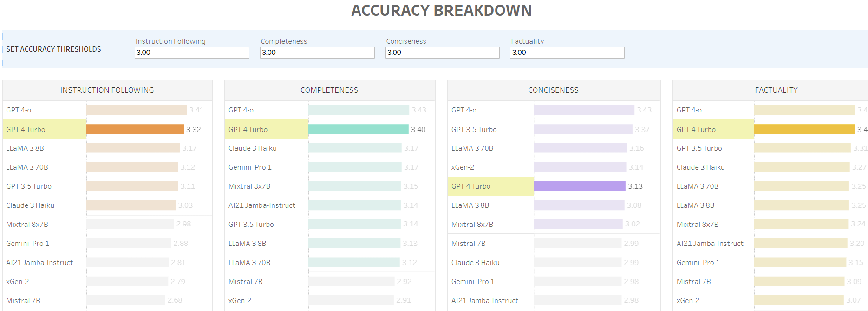
Task: Click GPT 3.5 Turbo in Factuality list
Action: (699, 148)
